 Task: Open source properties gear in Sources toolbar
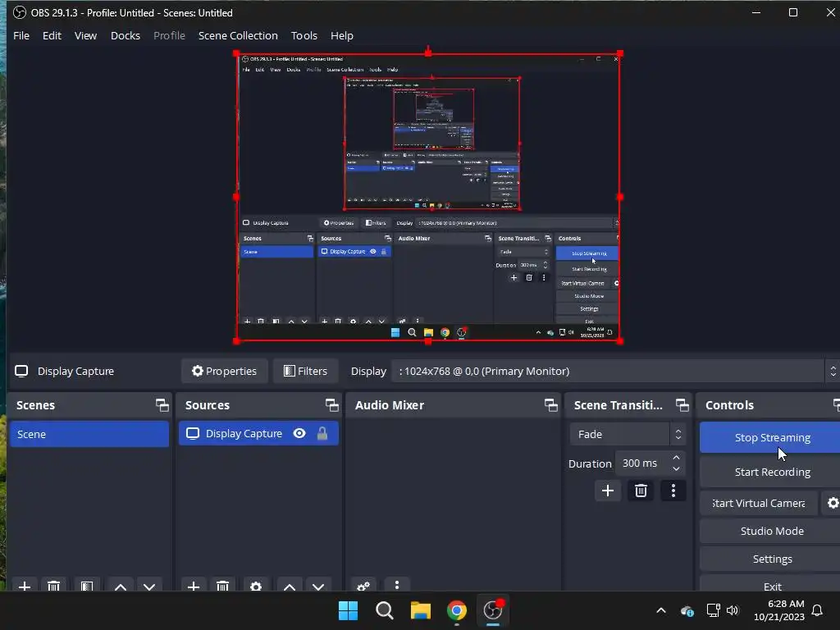256,586
